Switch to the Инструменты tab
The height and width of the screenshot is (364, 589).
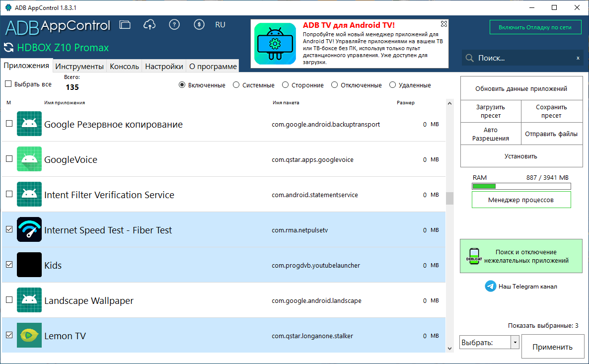(x=79, y=66)
